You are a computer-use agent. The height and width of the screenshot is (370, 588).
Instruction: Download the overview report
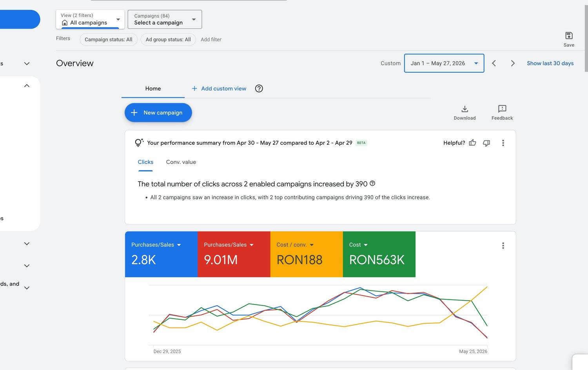pyautogui.click(x=465, y=113)
